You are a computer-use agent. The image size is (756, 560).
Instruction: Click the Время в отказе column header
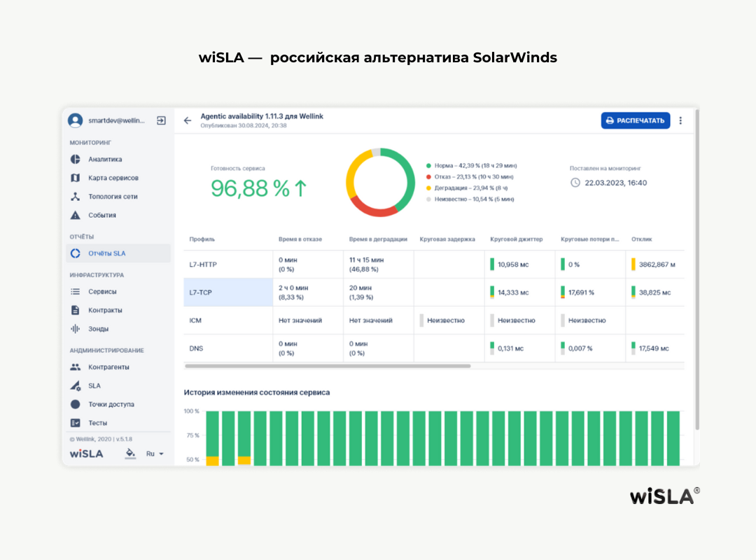[x=300, y=239]
